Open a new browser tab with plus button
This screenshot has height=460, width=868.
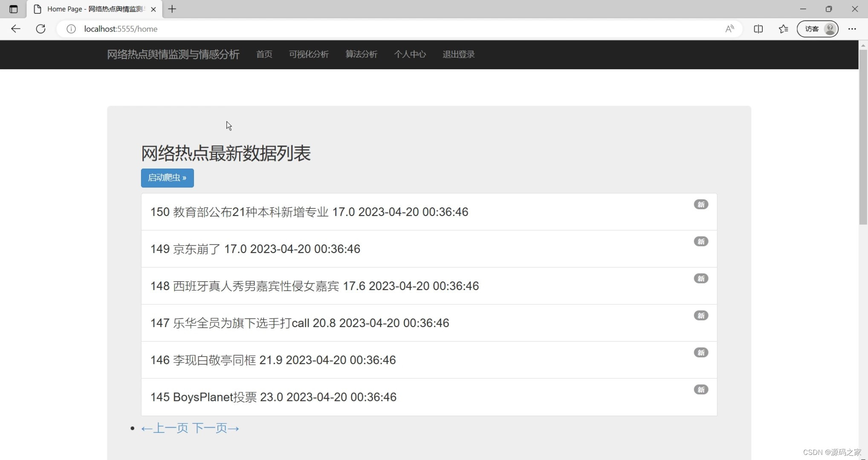point(172,9)
